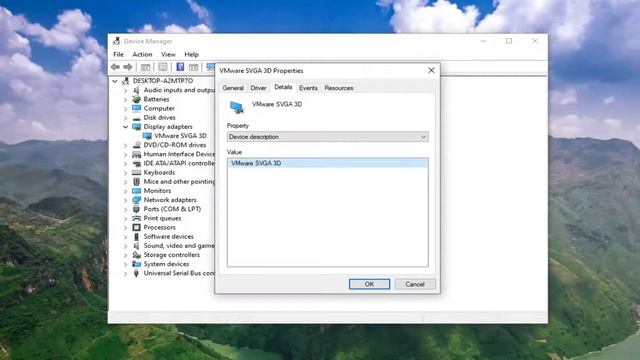Click Cancel in the properties dialog
Image resolution: width=640 pixels, height=360 pixels.
point(415,284)
